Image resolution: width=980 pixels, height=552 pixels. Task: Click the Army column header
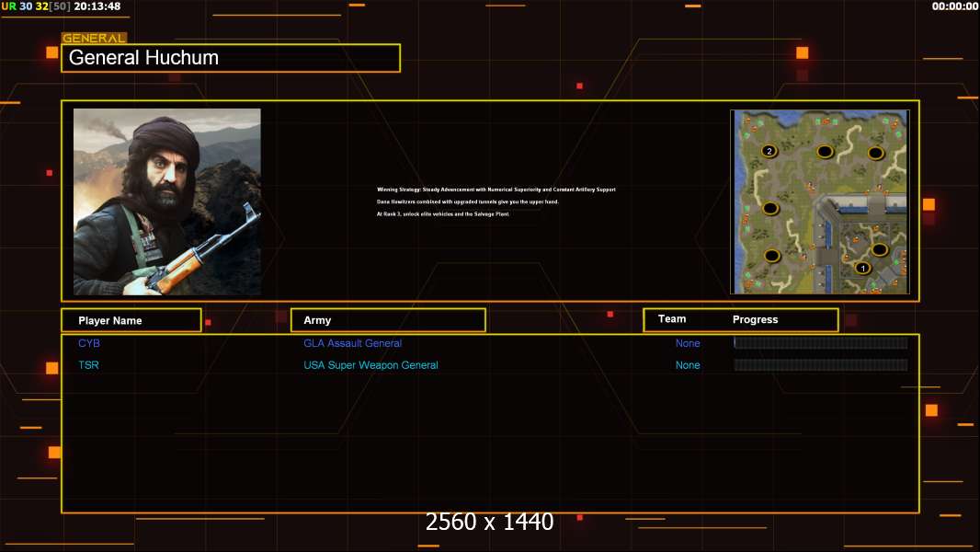click(388, 320)
